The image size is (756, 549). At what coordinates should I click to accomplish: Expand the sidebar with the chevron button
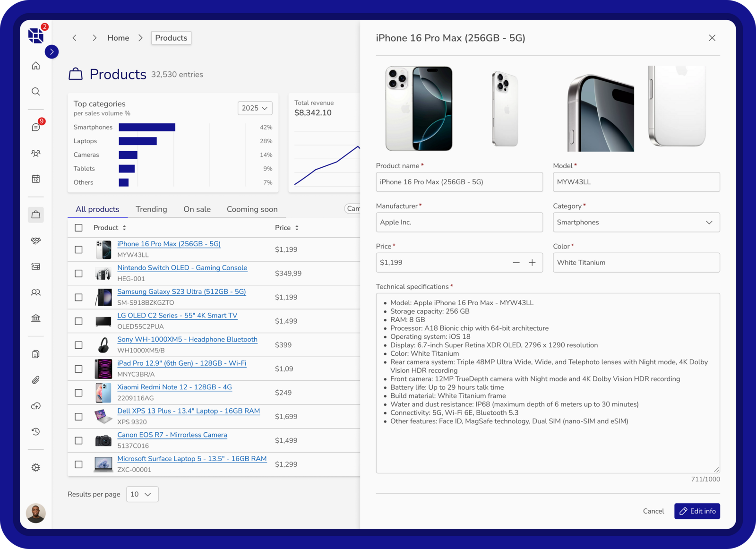(x=52, y=51)
